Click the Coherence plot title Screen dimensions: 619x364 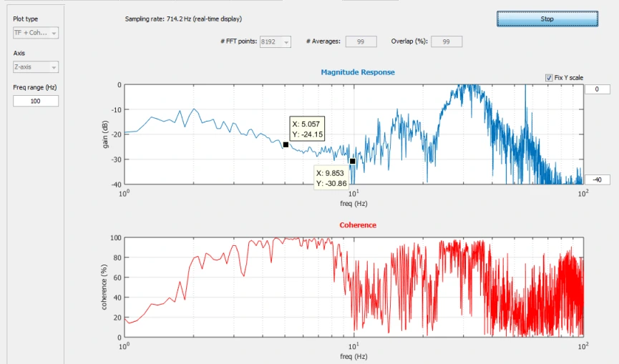(358, 225)
